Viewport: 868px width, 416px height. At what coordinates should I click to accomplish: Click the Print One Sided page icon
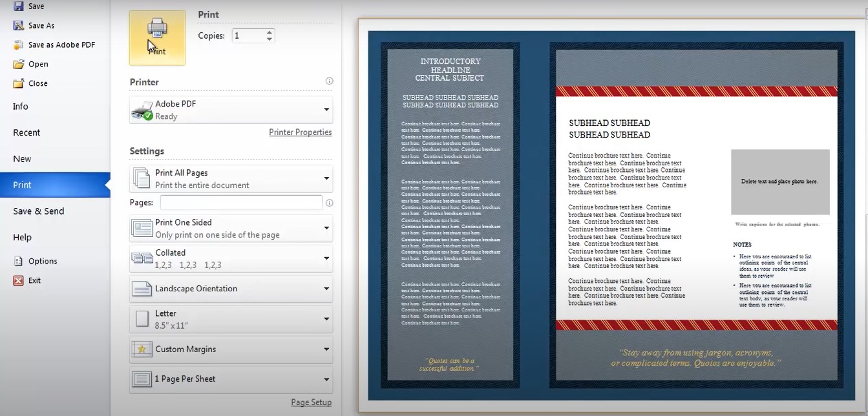pyautogui.click(x=142, y=227)
